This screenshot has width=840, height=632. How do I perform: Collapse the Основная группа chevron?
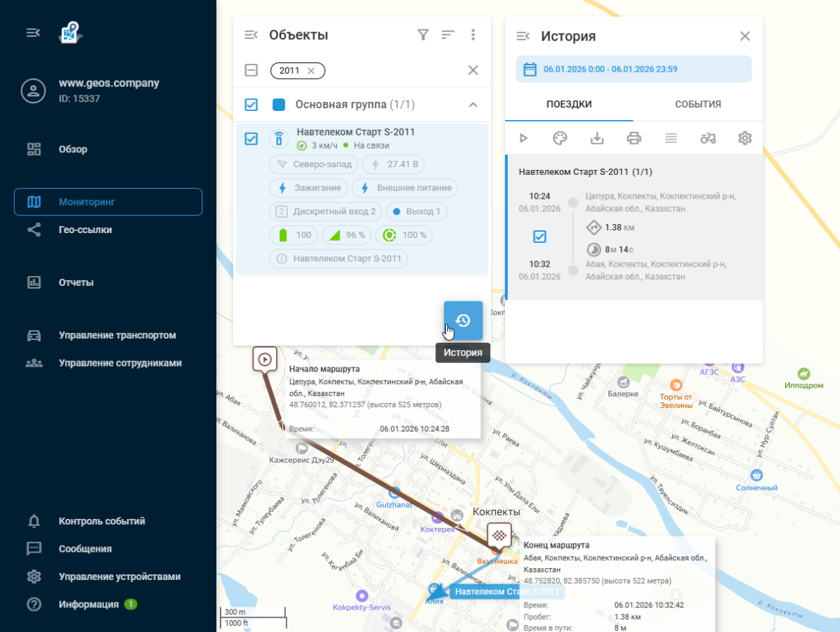tap(473, 105)
